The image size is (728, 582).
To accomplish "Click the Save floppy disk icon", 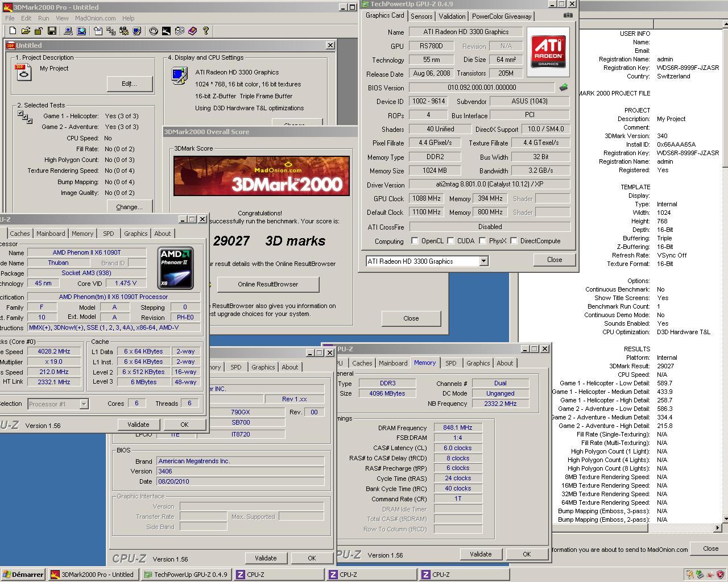I will (52, 31).
